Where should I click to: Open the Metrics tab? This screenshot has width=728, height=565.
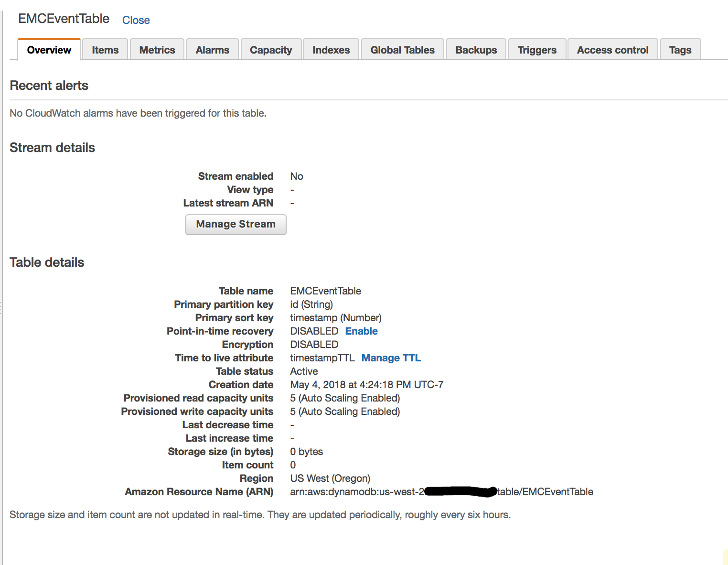coord(157,50)
